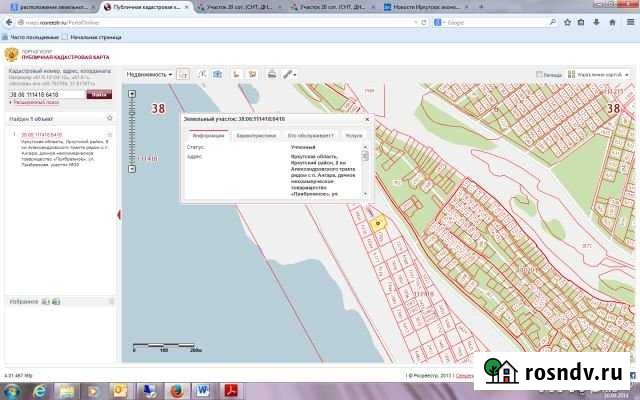The height and width of the screenshot is (400, 640).
Task: Click the cadastral number search field
Action: click(x=46, y=94)
